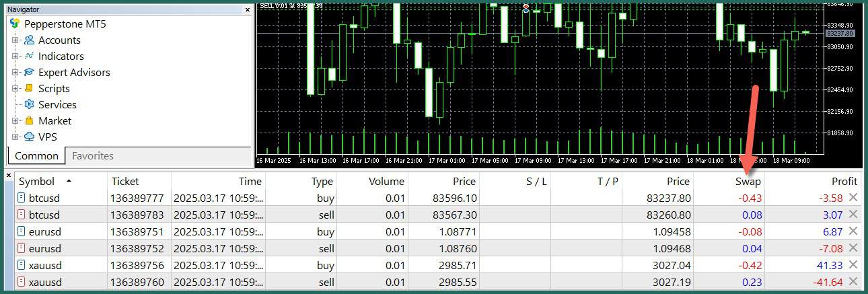This screenshot has width=868, height=294.
Task: Close the eurusd buy position 136389751
Action: [853, 232]
